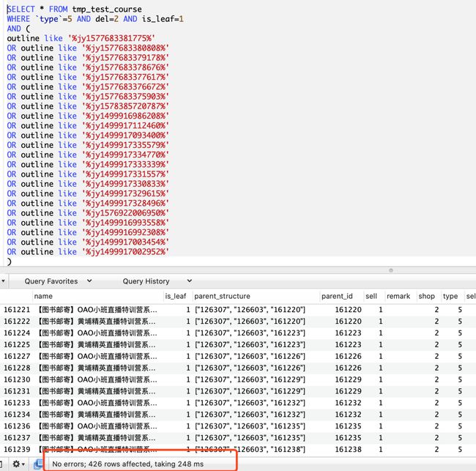The width and height of the screenshot is (476, 471).
Task: Select result row with id 161222
Action: coord(238,322)
